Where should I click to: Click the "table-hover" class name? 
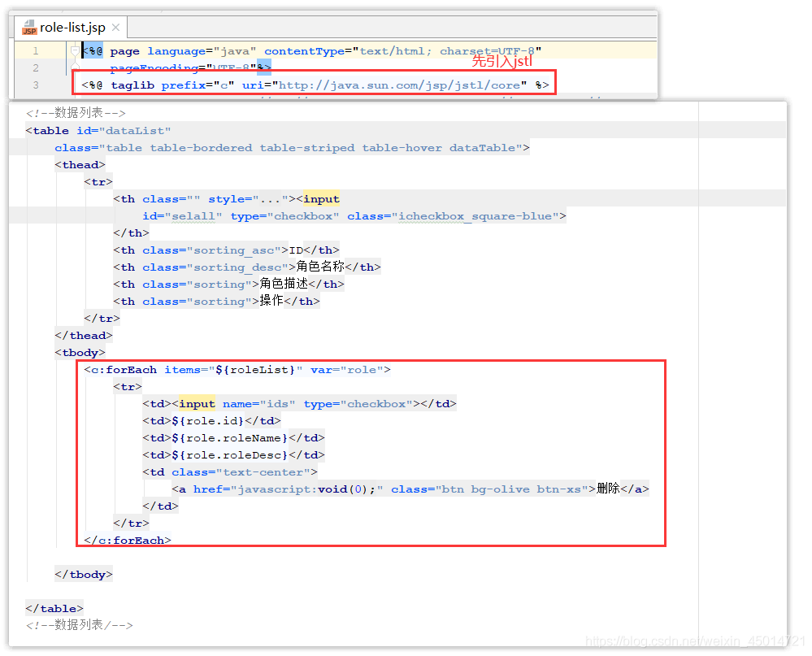tap(402, 148)
